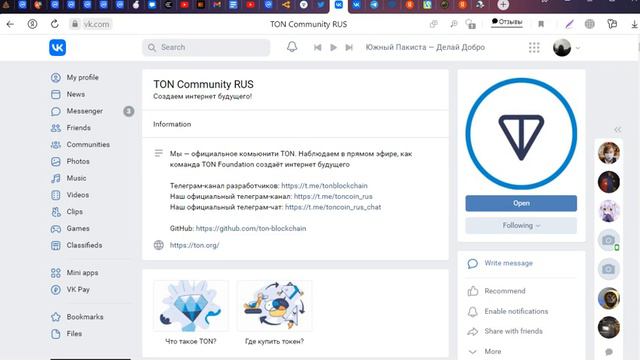Click the Games sidebar icon
This screenshot has width=640, height=360.
click(x=56, y=229)
